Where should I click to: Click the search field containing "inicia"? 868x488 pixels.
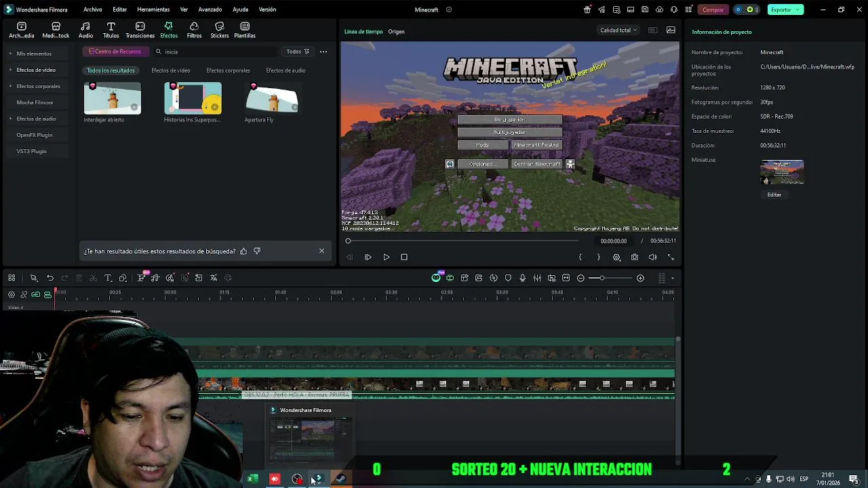pos(216,52)
